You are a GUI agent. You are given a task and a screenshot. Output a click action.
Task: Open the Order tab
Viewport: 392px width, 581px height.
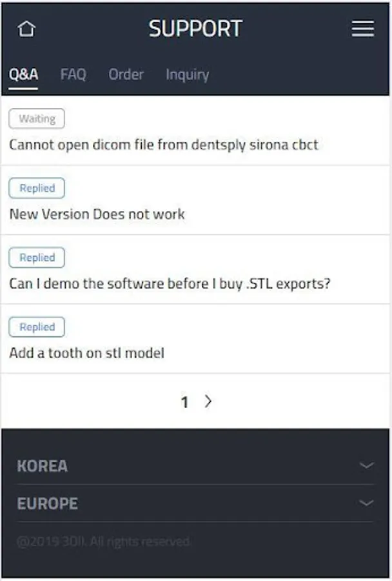[x=126, y=74]
